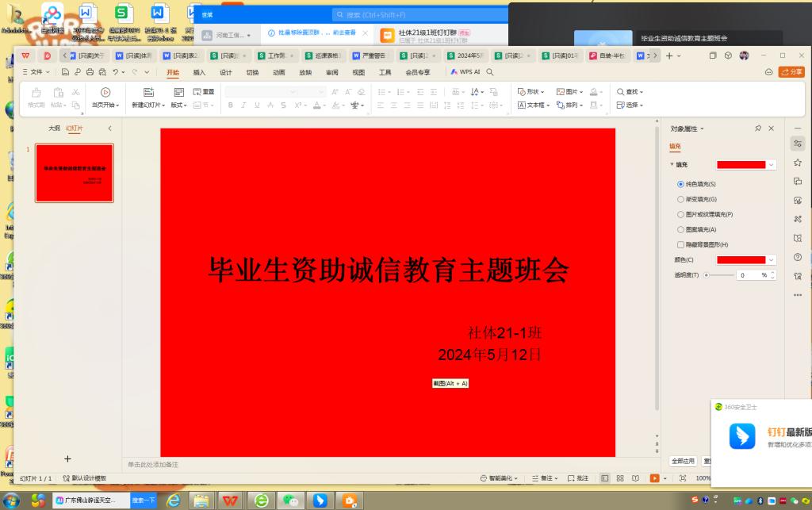Click the user avatar in title bar
This screenshot has height=510, width=812.
click(x=744, y=56)
